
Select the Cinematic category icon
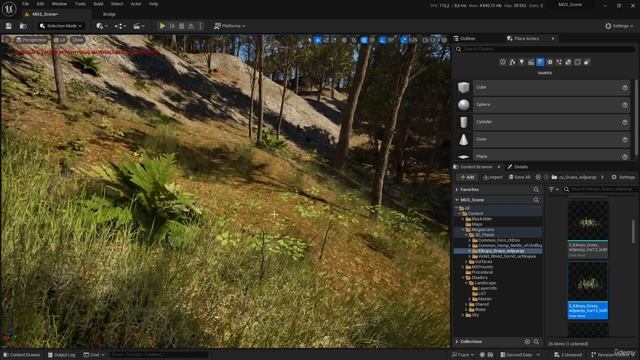point(531,62)
